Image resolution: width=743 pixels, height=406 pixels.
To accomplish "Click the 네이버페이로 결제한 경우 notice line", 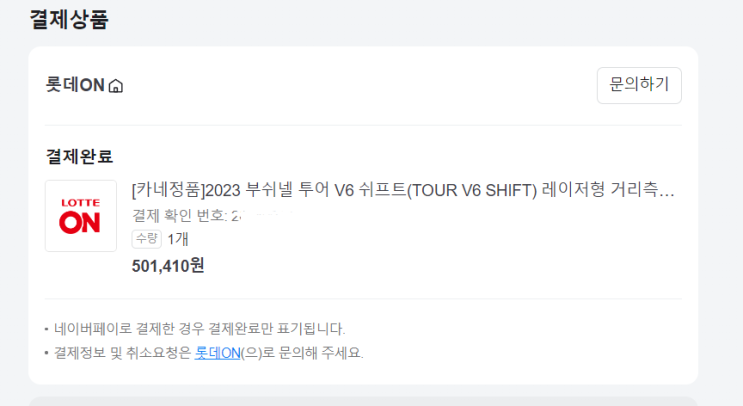I will (199, 328).
